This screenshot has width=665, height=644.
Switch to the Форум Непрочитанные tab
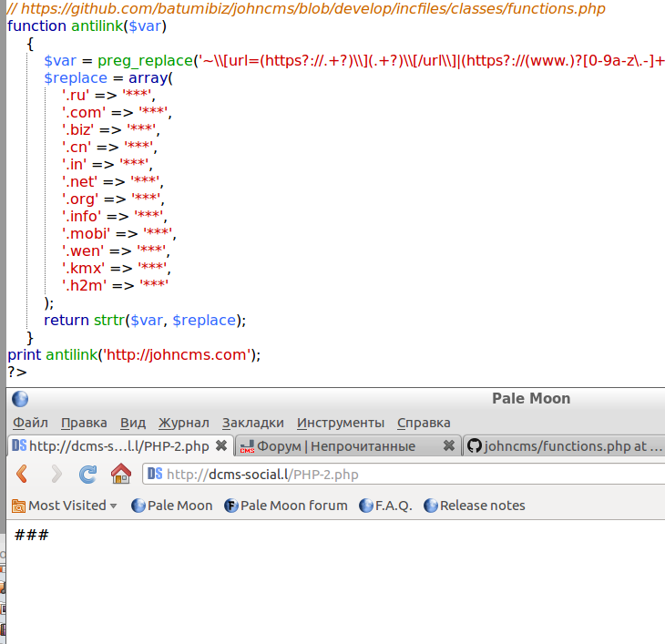pos(337,446)
